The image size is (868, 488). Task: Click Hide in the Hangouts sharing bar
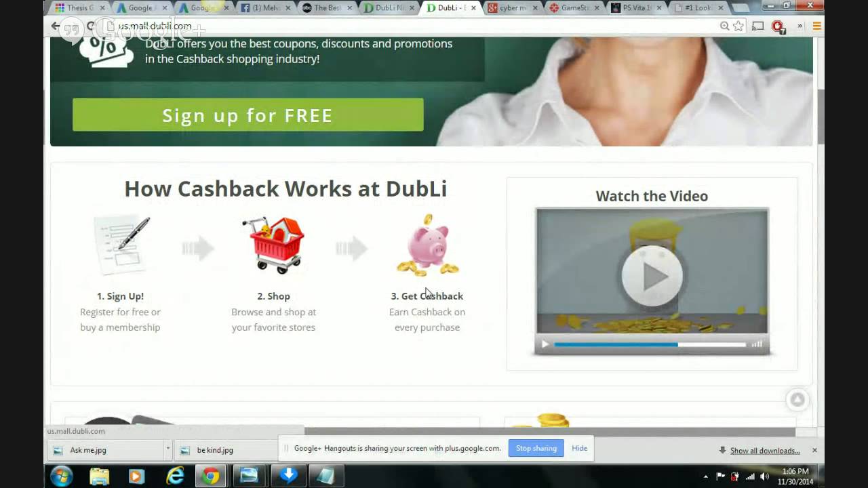[x=579, y=448]
